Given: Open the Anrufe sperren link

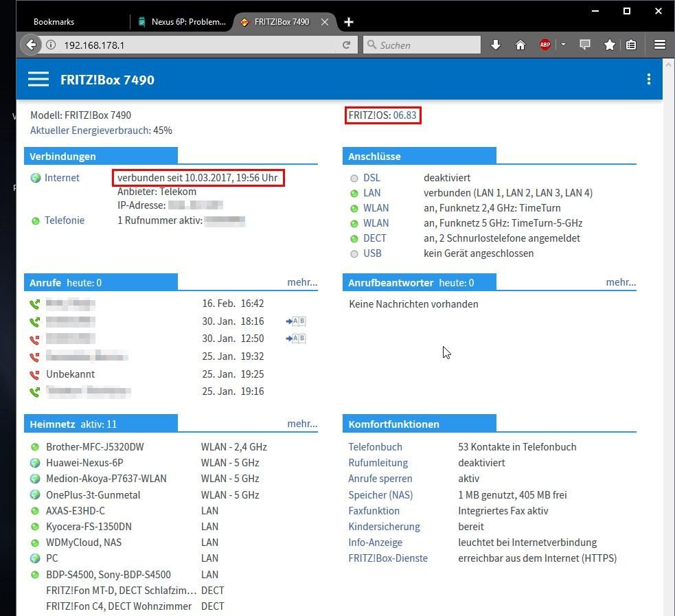Looking at the screenshot, I should (x=380, y=479).
